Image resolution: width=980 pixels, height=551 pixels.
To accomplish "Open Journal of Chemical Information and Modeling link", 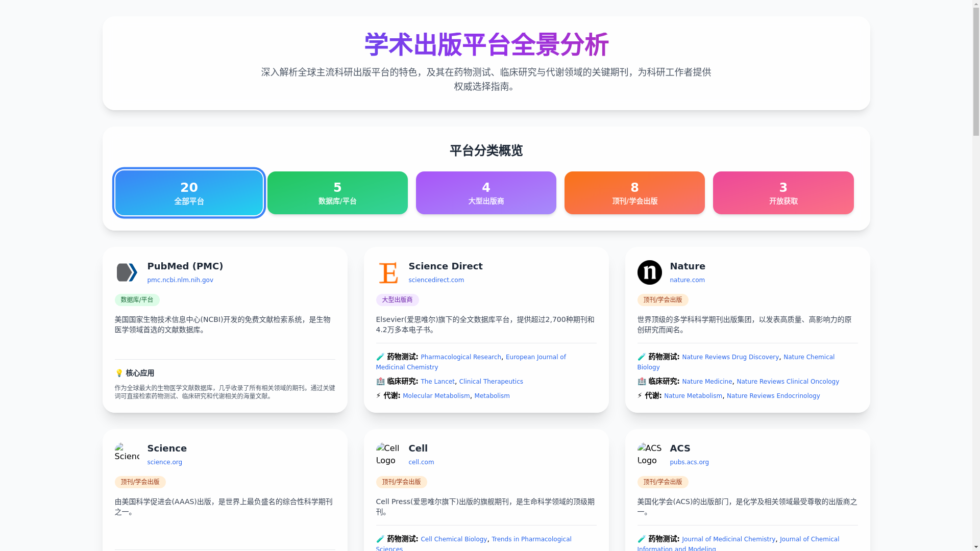I will pos(810,539).
